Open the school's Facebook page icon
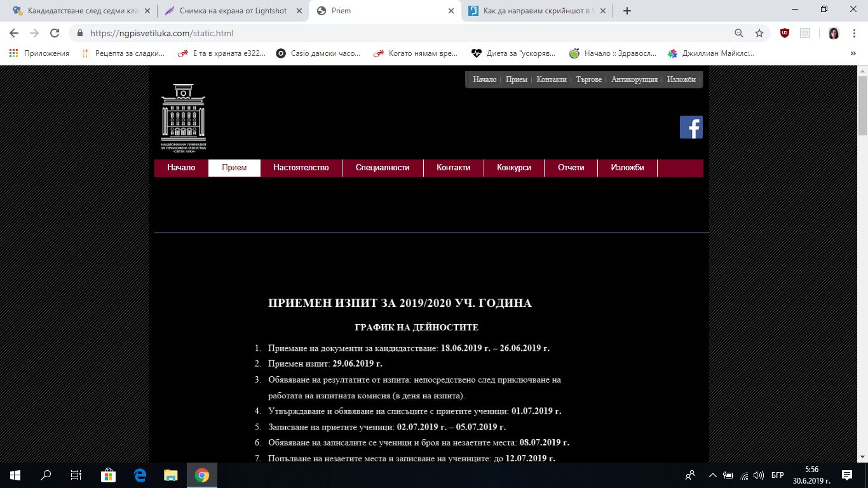Screen dimensions: 868x488 pos(691,127)
